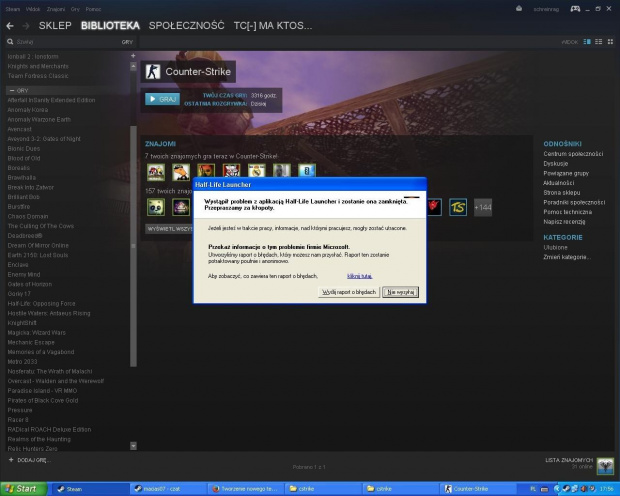Open macias07 chat in the taskbar
Screen dimensions: 620x496
pos(168,489)
